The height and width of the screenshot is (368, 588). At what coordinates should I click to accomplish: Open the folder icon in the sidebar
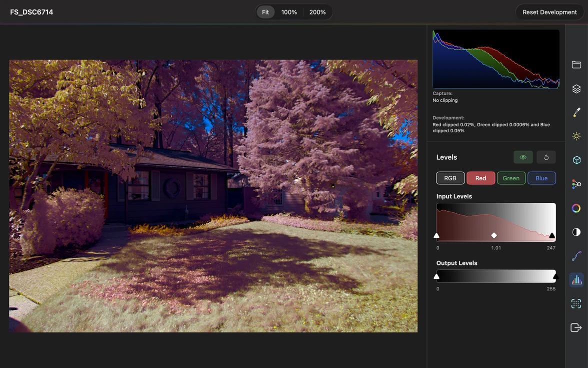[576, 65]
